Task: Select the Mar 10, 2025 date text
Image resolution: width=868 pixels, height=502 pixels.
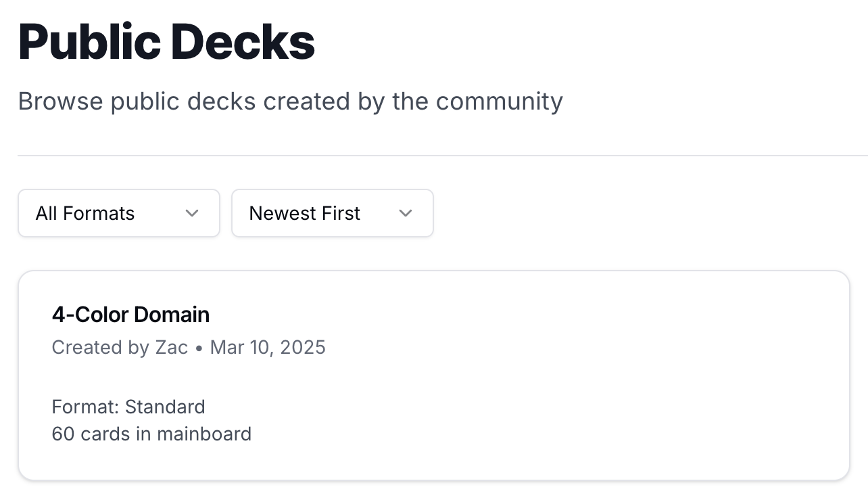Action: point(268,347)
